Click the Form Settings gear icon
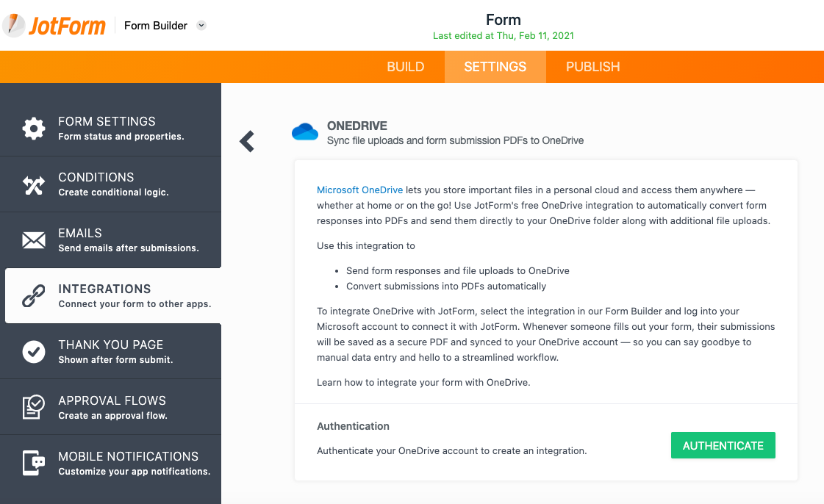The image size is (824, 504). (x=34, y=128)
